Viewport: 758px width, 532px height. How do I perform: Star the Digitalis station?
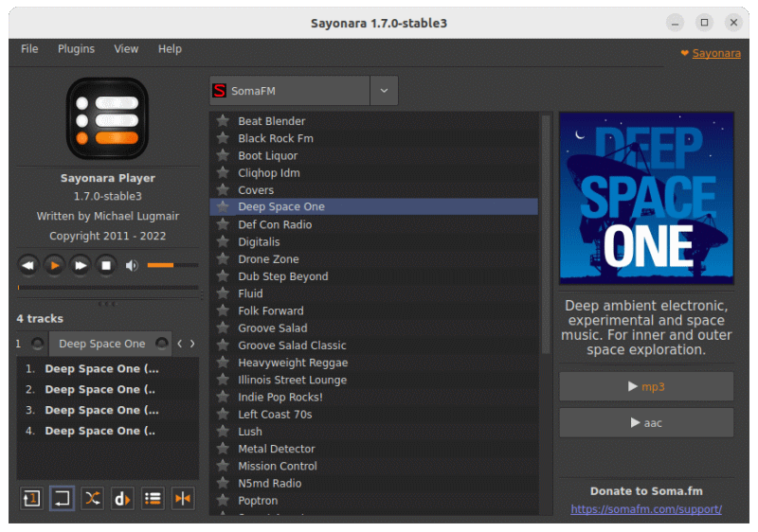223,241
